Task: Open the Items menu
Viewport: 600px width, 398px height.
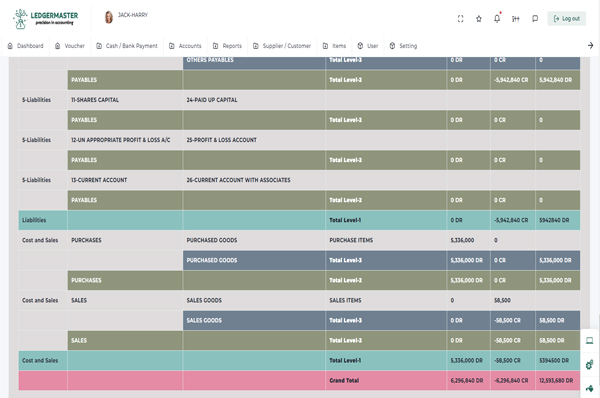Action: click(334, 46)
